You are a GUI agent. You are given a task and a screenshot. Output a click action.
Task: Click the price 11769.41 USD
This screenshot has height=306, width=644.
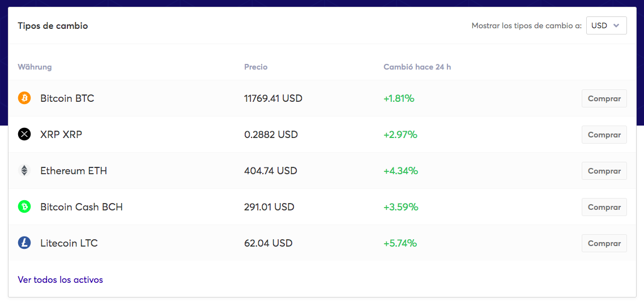coord(273,98)
